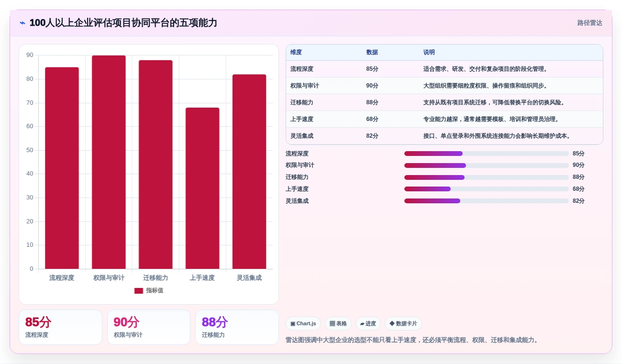This screenshot has width=622, height=364.
Task: Toggle the 指标值 legend label
Action: tap(155, 291)
